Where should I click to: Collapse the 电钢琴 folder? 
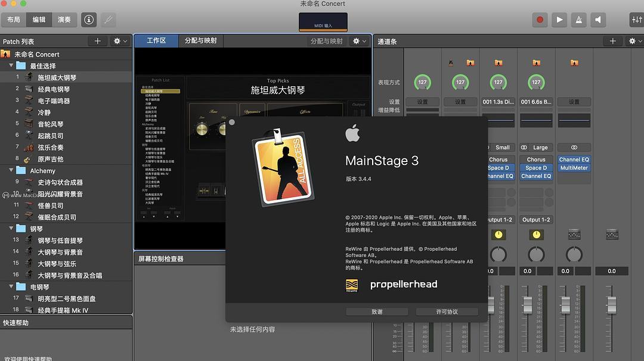click(x=11, y=287)
